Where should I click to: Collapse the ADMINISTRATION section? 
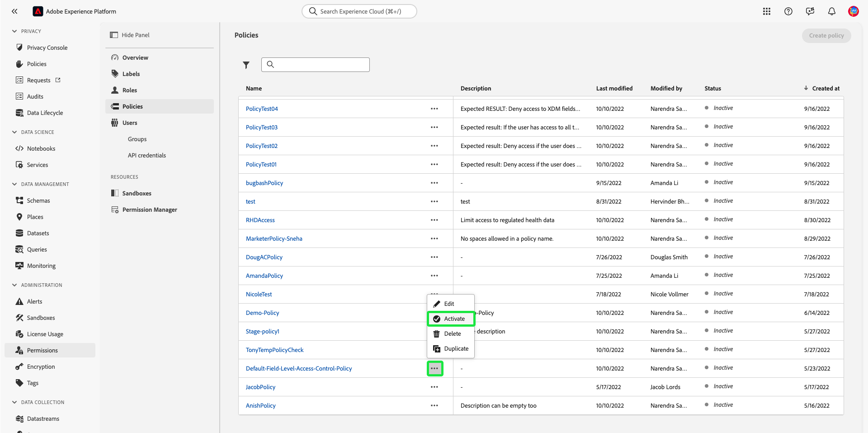click(14, 285)
